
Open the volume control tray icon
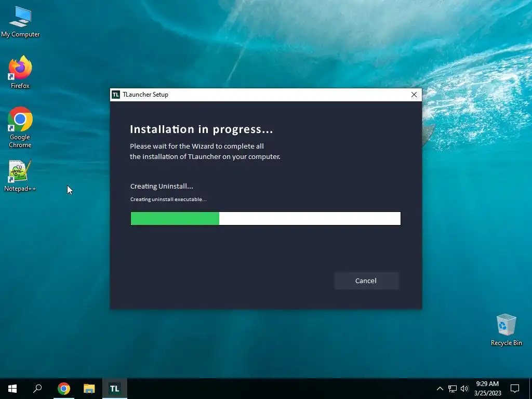tap(464, 389)
